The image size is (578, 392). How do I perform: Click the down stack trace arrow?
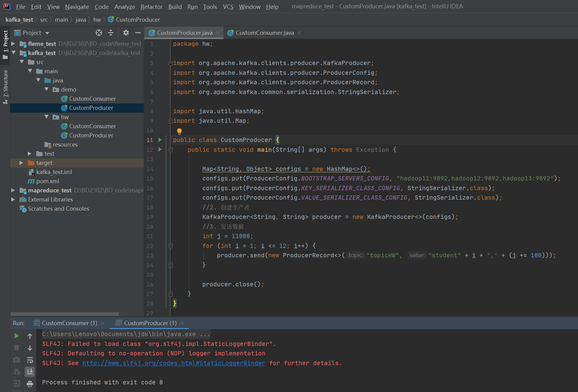click(30, 348)
